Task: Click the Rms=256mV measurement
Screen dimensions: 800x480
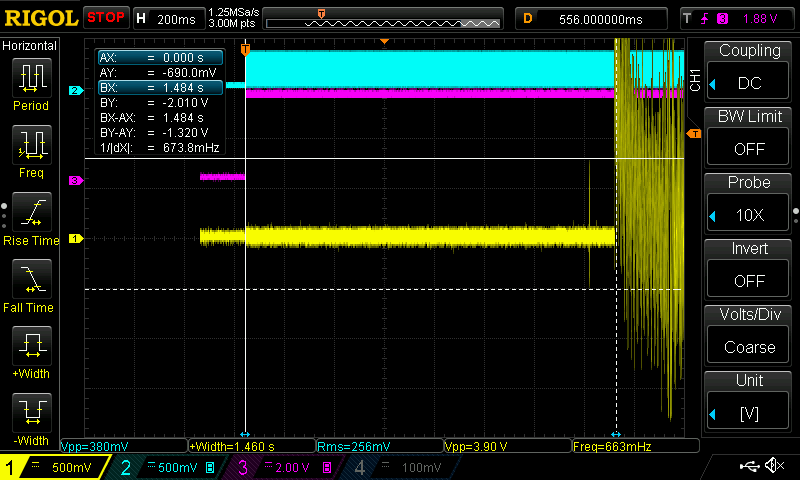Action: (x=380, y=446)
